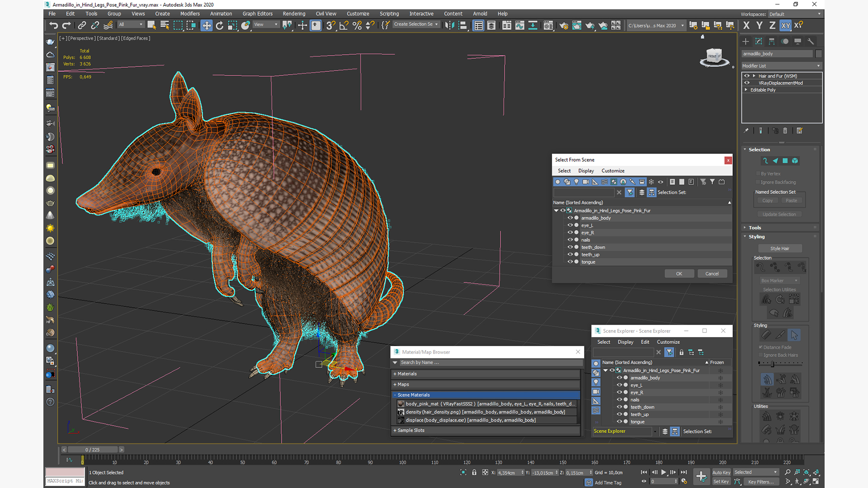Go to the end frame of animation
The width and height of the screenshot is (868, 488).
684,472
